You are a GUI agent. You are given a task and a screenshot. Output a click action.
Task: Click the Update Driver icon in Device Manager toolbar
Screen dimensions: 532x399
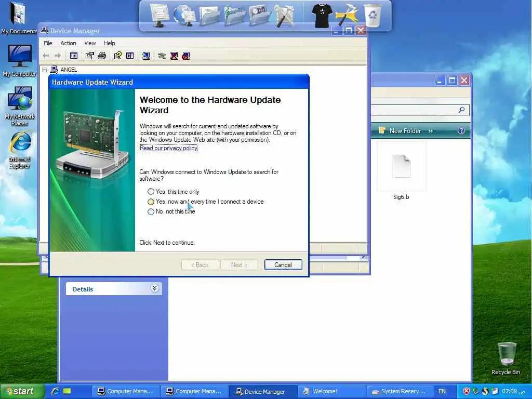[x=162, y=56]
